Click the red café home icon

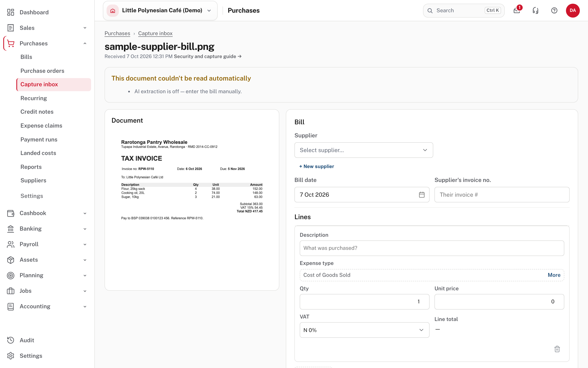tap(112, 10)
